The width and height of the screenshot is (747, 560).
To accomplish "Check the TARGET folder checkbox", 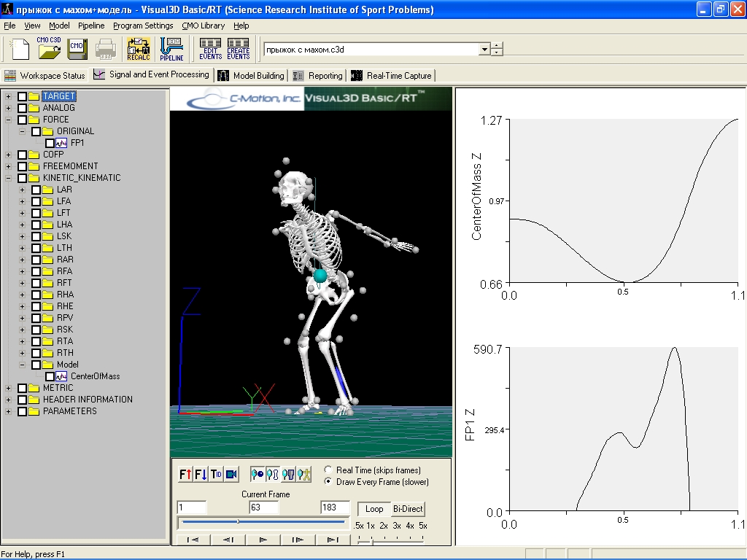I will (22, 96).
